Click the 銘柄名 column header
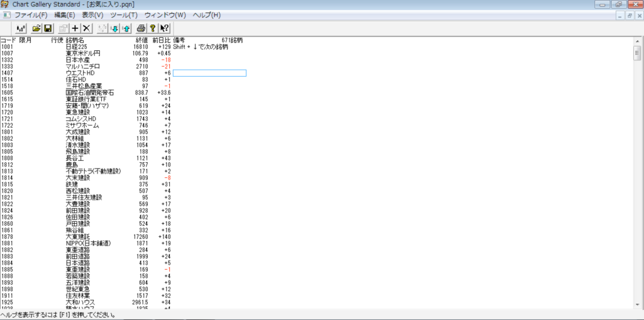644x320 pixels. pyautogui.click(x=75, y=40)
